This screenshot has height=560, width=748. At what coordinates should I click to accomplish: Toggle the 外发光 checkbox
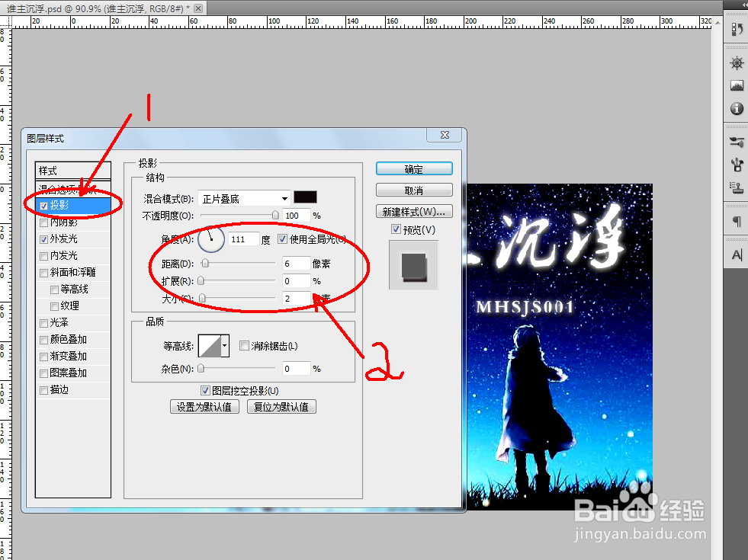44,239
